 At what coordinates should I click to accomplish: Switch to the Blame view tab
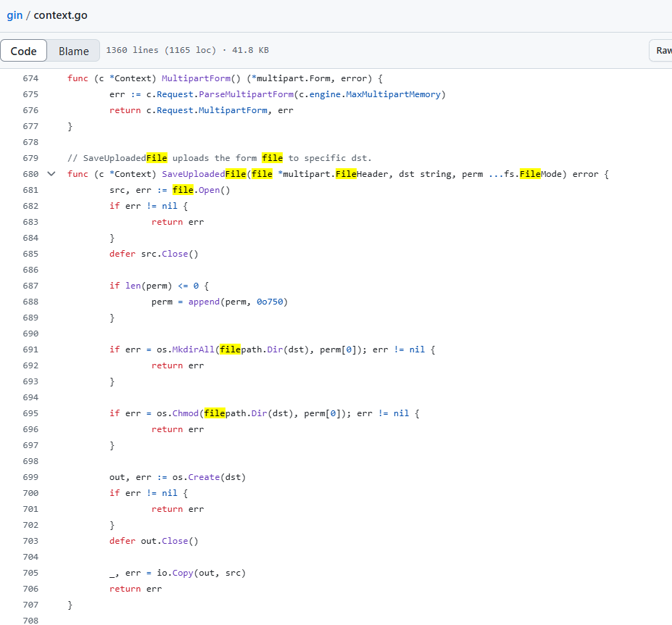[73, 51]
